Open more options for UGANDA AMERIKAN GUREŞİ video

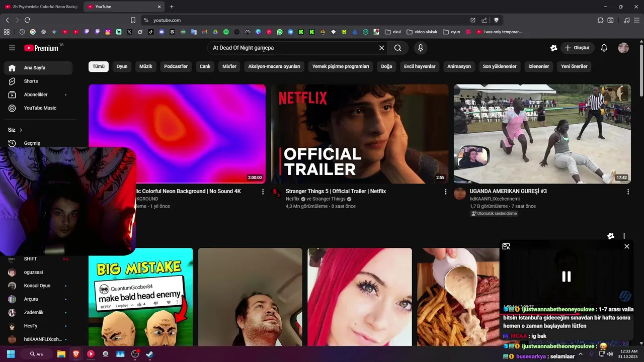[x=627, y=192]
